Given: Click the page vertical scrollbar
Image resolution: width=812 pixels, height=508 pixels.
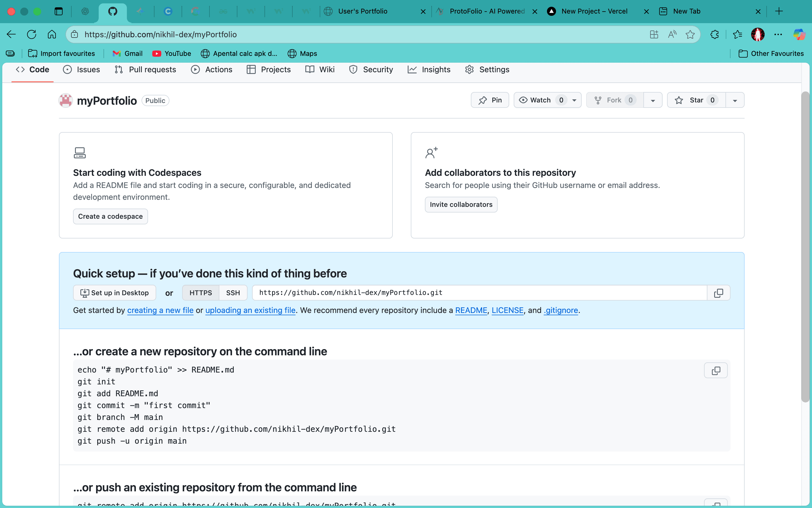Looking at the screenshot, I should [x=805, y=247].
